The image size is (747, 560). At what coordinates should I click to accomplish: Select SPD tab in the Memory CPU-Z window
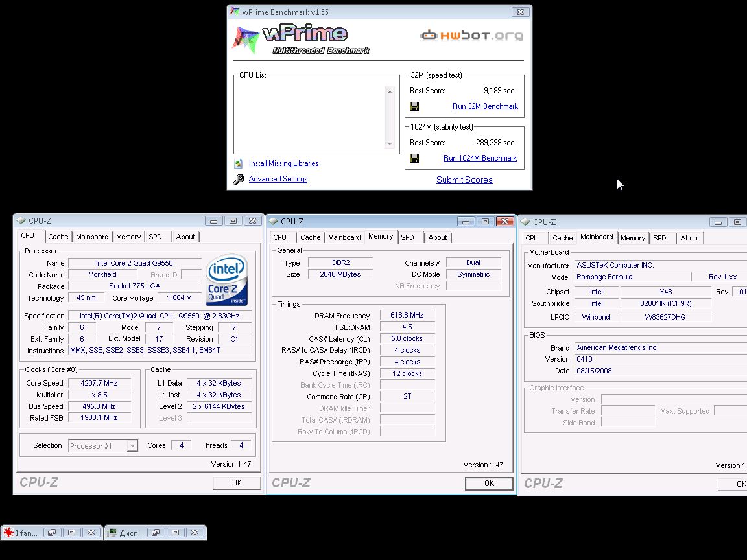pyautogui.click(x=407, y=237)
